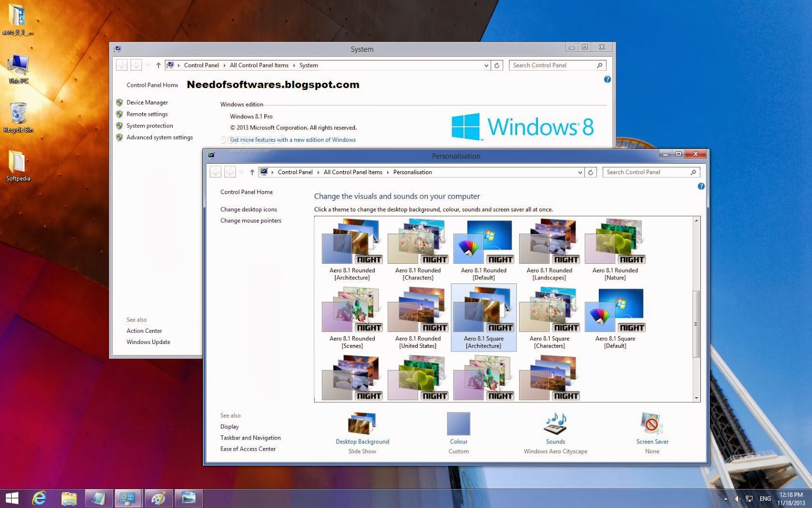Open the Recycle Bin desktop icon
This screenshot has width=812, height=508.
(x=18, y=117)
